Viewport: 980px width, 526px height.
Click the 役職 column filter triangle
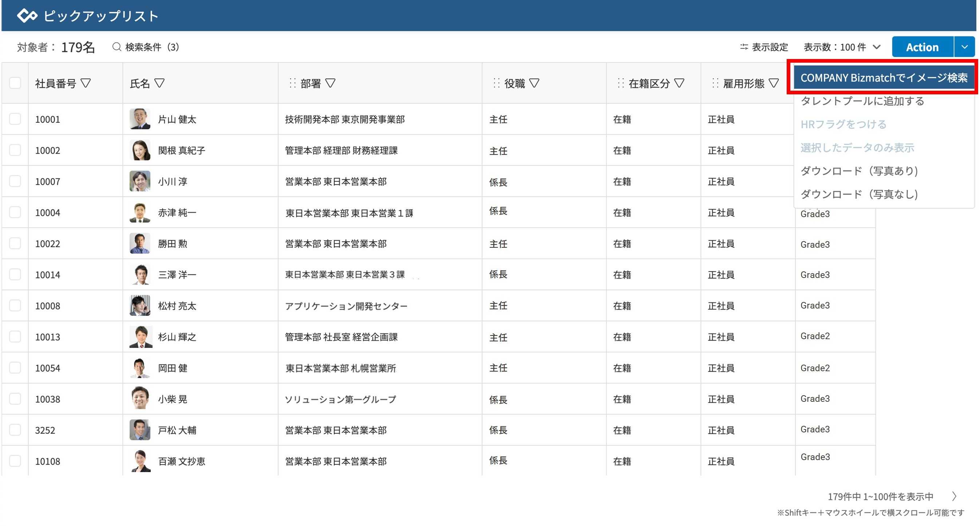pos(534,83)
